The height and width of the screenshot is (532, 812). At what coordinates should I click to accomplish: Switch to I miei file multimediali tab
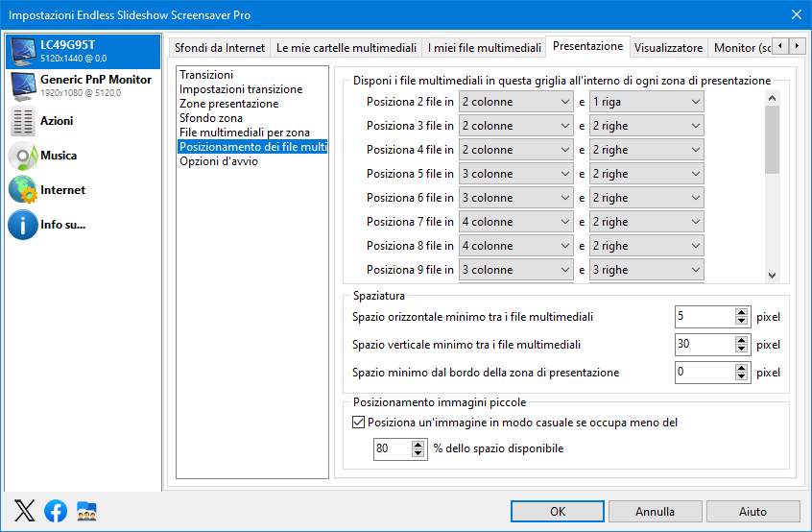484,48
